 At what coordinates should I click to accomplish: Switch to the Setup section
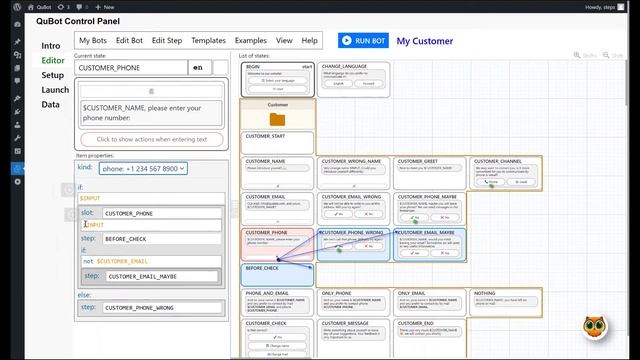click(x=53, y=75)
